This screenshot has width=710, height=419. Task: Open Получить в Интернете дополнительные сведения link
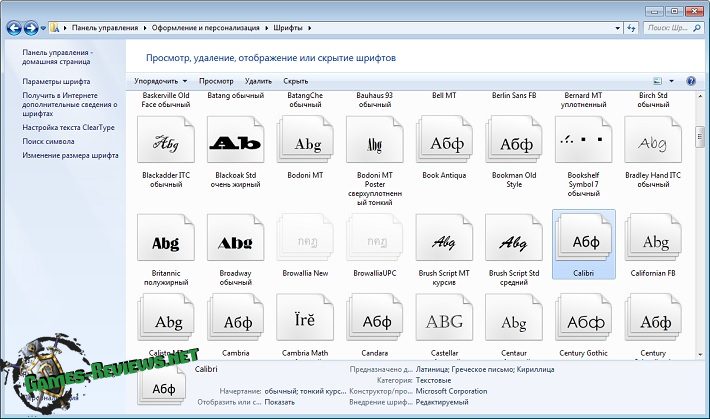click(x=70, y=105)
